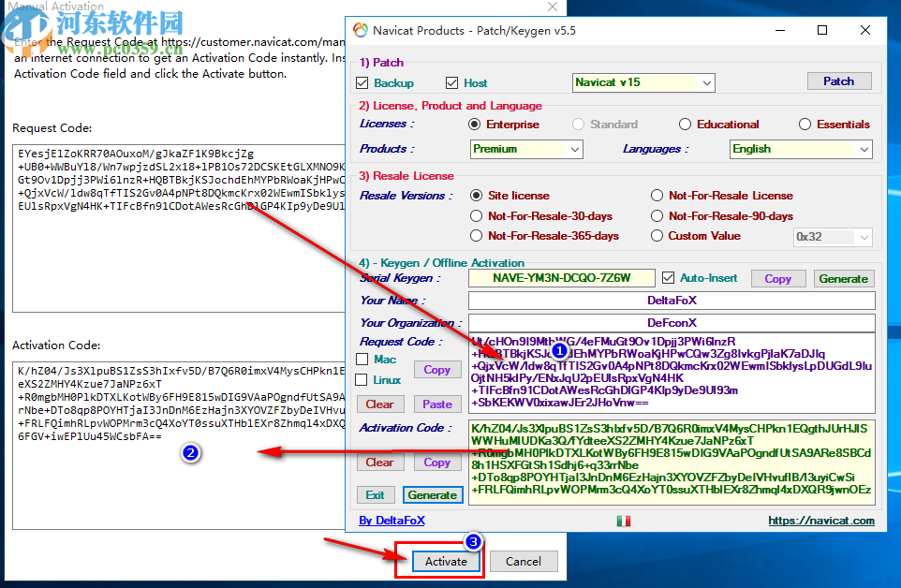The width and height of the screenshot is (901, 588).
Task: Generate the Activation Code
Action: click(x=433, y=495)
